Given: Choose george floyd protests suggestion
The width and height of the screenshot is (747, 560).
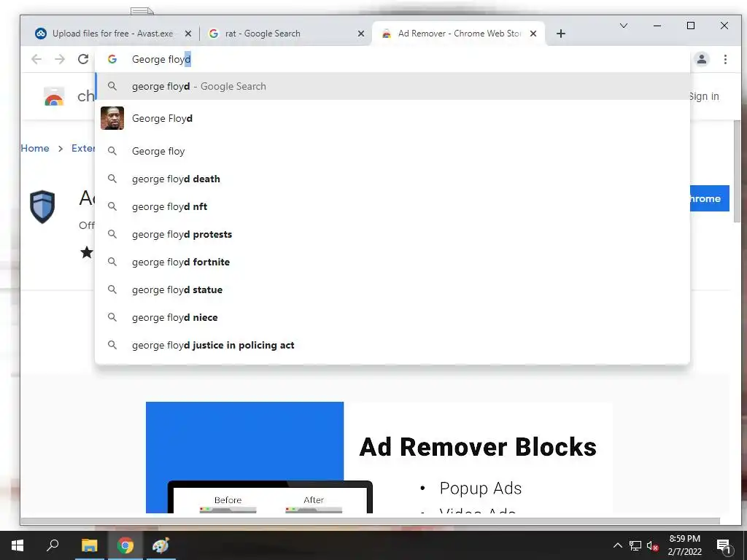Looking at the screenshot, I should 392,234.
